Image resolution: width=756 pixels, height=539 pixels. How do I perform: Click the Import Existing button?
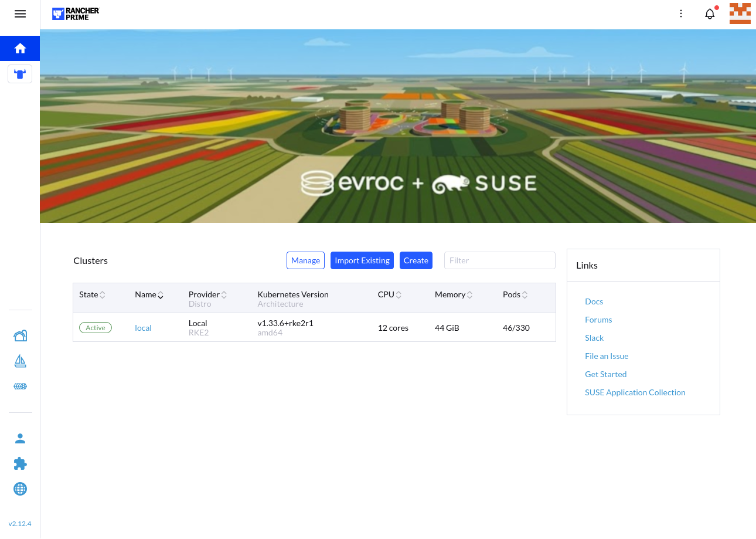click(362, 260)
